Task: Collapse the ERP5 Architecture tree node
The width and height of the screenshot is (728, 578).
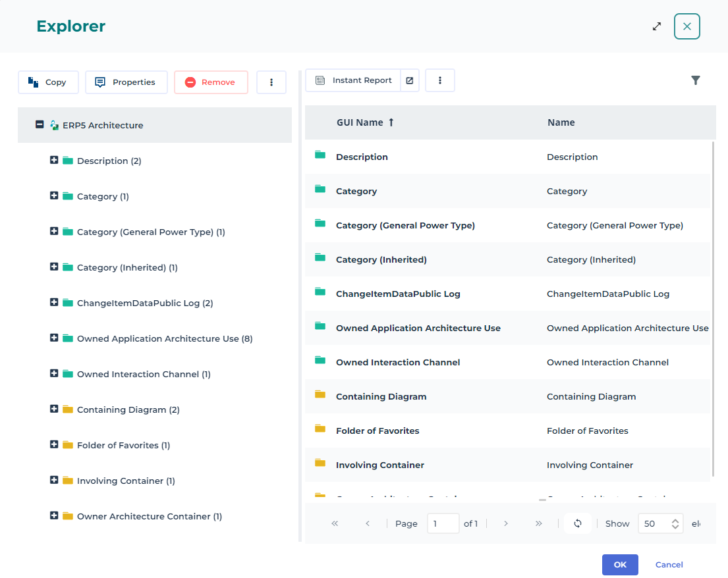Action: click(x=40, y=124)
